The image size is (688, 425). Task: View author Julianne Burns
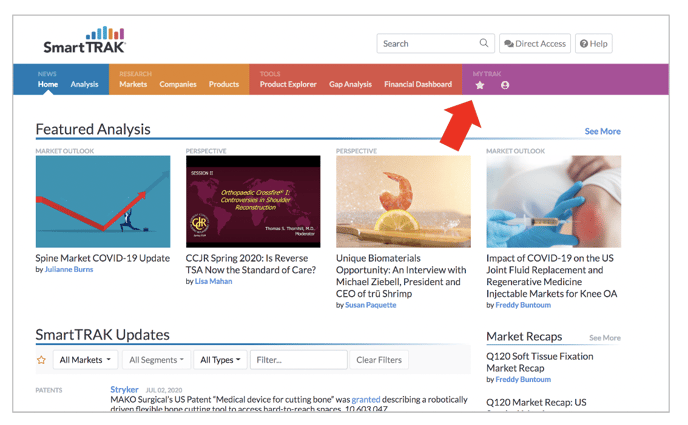(69, 269)
